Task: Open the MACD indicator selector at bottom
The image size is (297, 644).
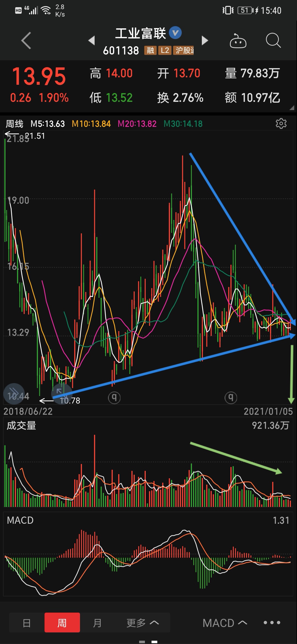Action: (x=225, y=623)
